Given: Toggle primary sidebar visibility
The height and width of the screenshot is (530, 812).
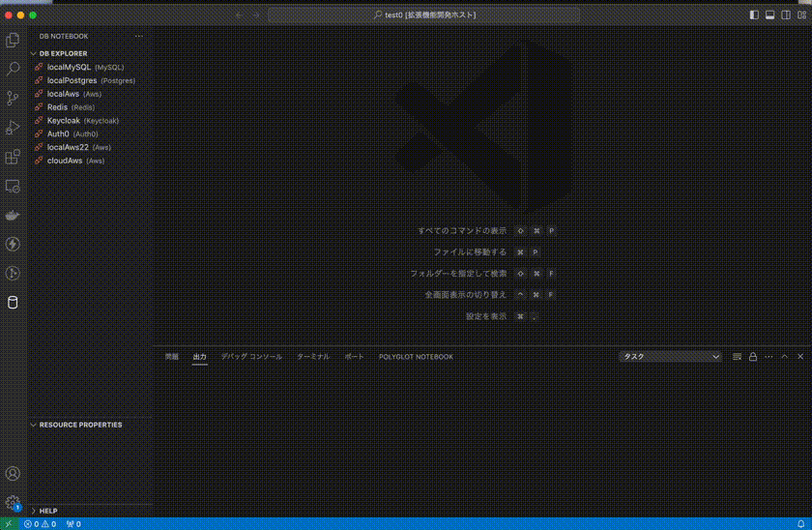Looking at the screenshot, I should [x=754, y=15].
